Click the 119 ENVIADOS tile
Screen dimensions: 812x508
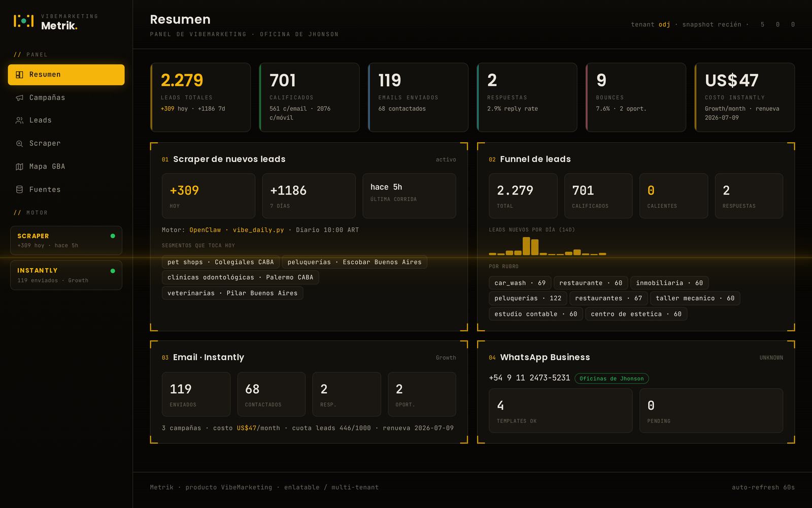coord(196,394)
